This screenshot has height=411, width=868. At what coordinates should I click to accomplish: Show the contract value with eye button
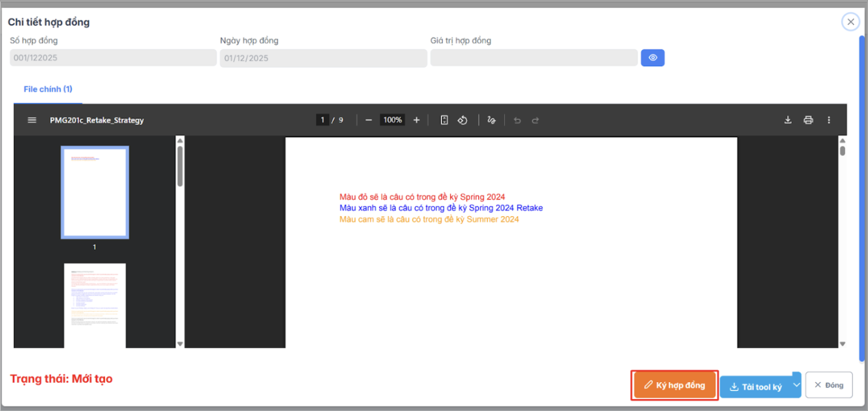tap(652, 58)
